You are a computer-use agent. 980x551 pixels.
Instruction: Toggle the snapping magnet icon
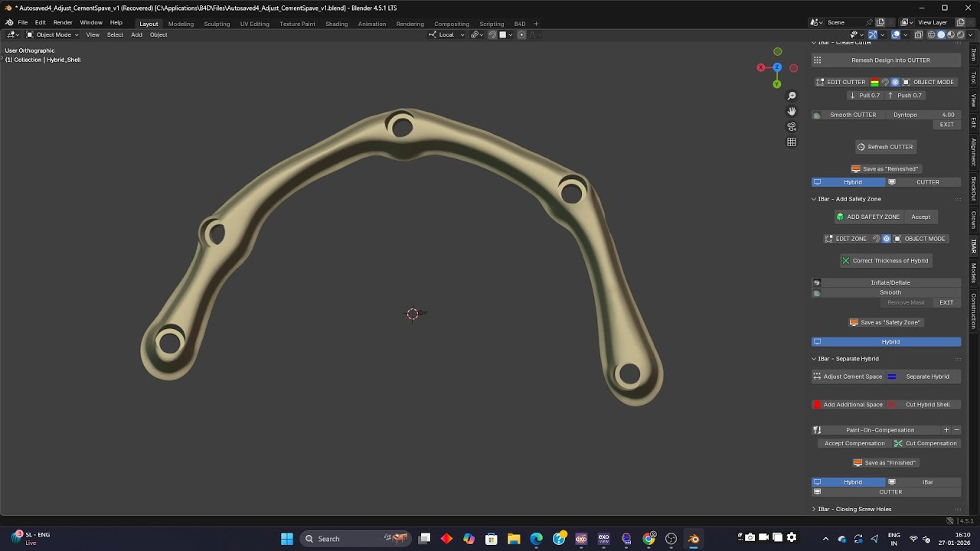point(492,34)
